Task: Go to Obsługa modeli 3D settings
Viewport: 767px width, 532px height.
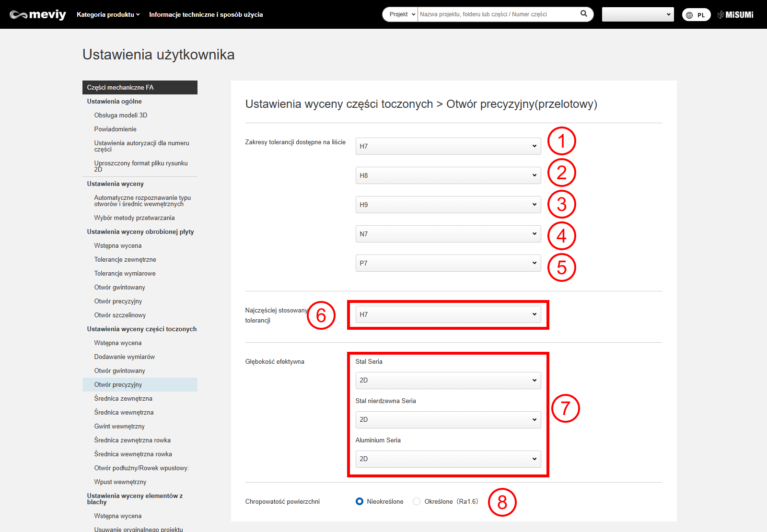Action: tap(121, 115)
